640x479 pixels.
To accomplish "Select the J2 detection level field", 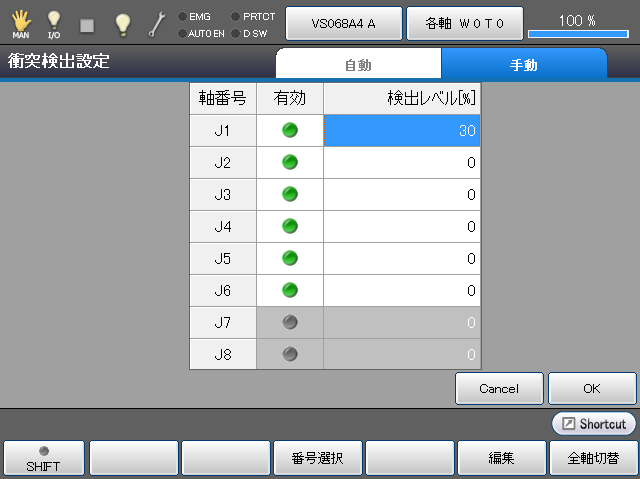I will (402, 162).
